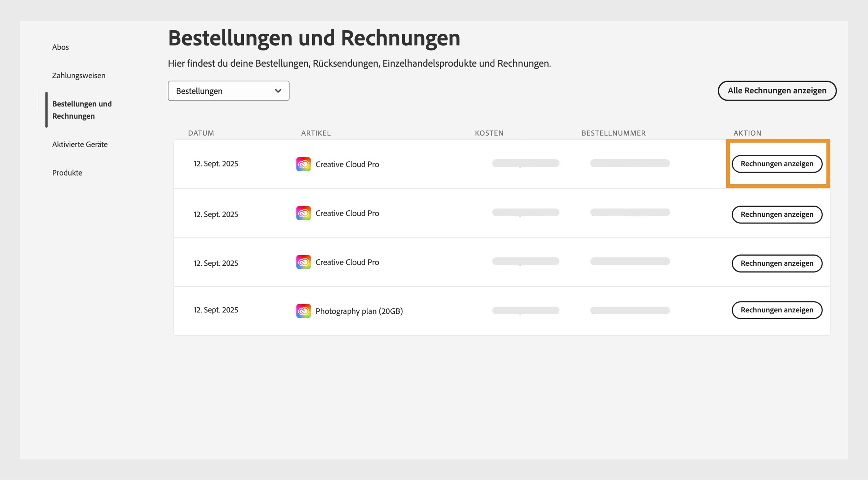Select Bestellungen und Rechnungen in the sidebar
The image size is (868, 480).
(82, 110)
